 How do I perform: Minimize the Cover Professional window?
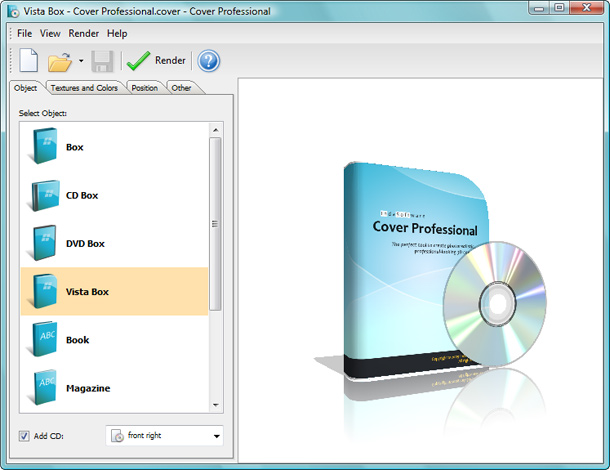(539, 8)
